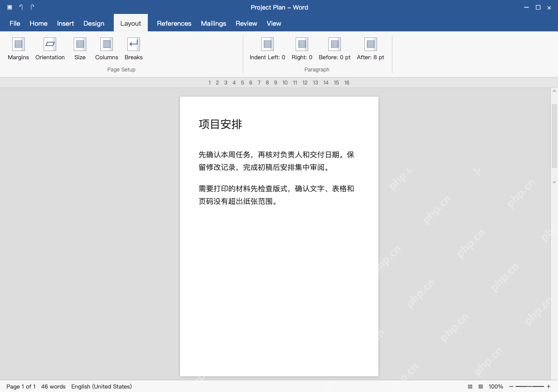Viewport: 558px width, 392px height.
Task: Open the page Size options
Action: point(80,49)
